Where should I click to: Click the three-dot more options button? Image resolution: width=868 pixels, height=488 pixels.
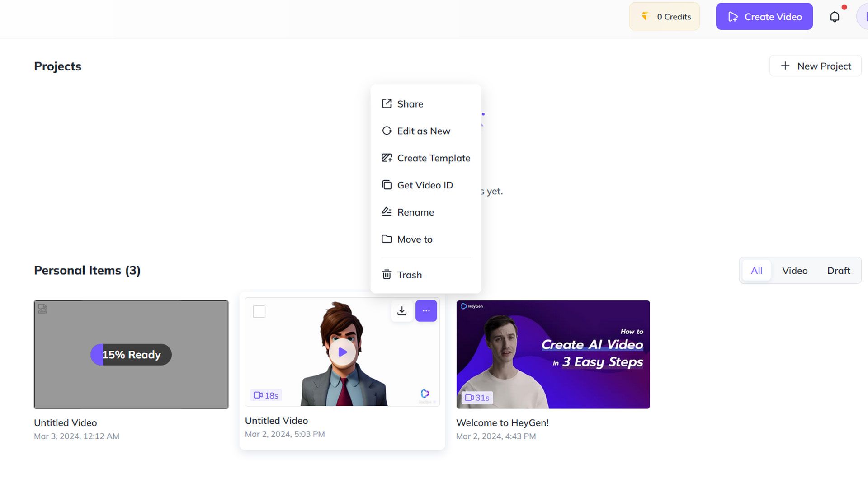point(426,311)
